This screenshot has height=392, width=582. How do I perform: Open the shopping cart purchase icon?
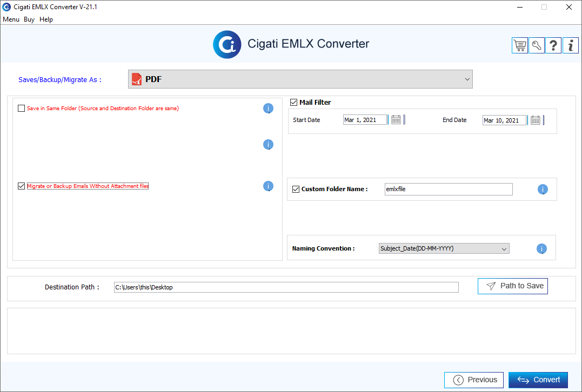(x=520, y=45)
